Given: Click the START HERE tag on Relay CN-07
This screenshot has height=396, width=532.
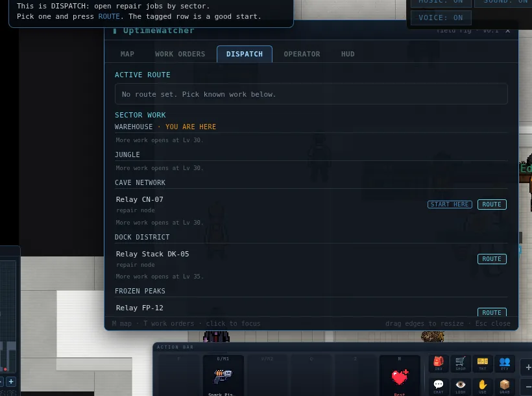Looking at the screenshot, I should click(450, 204).
